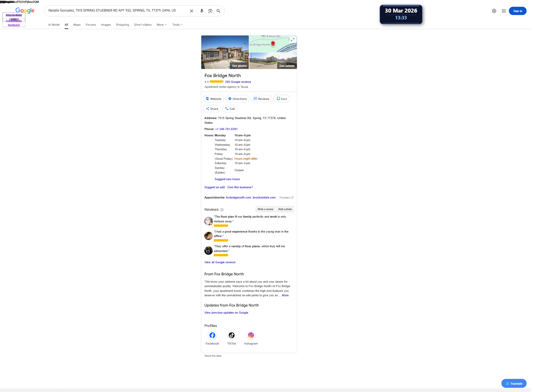Open Google settings gear
Viewport: 534px width, 392px height.
coord(494,11)
